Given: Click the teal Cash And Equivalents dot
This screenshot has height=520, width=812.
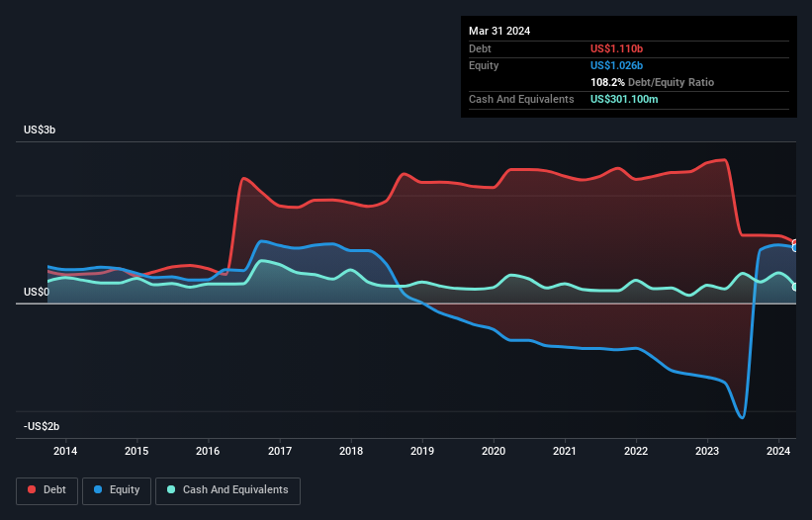Looking at the screenshot, I should point(171,489).
